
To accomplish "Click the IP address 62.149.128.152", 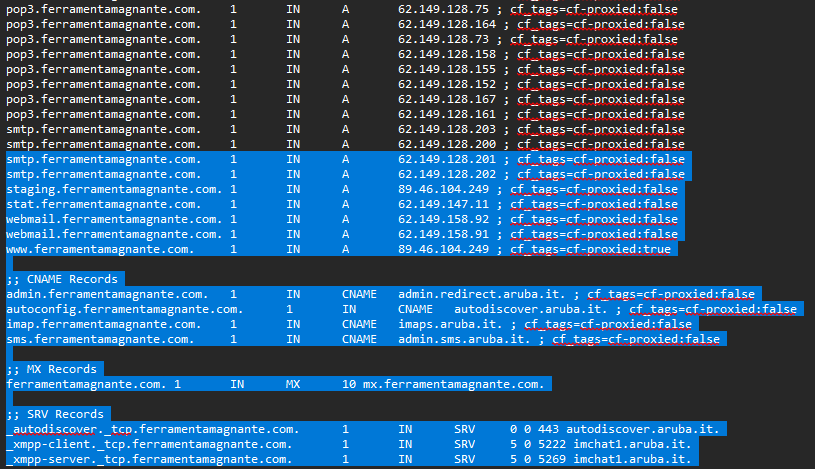I will click(447, 84).
